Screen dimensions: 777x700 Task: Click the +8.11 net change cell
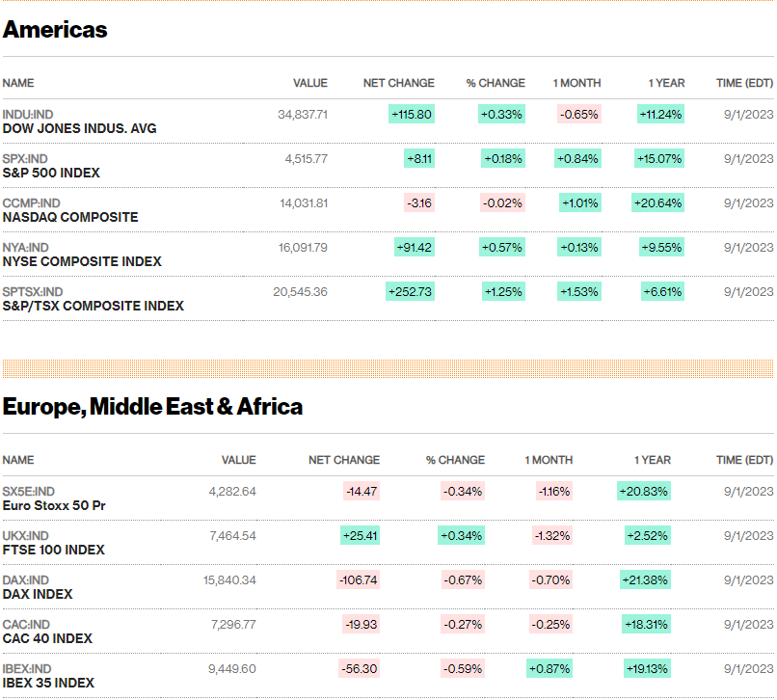click(x=419, y=159)
